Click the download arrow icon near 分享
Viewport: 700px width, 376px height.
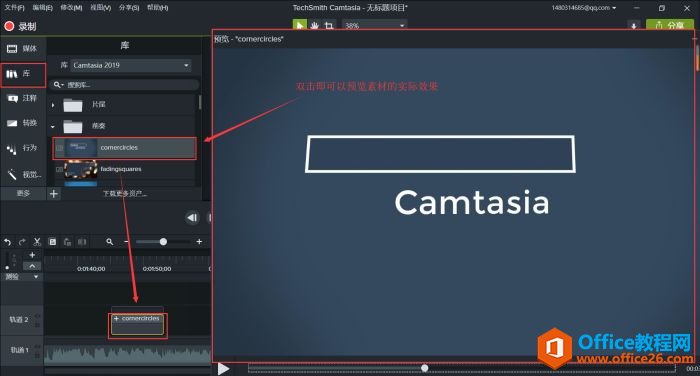(x=633, y=25)
